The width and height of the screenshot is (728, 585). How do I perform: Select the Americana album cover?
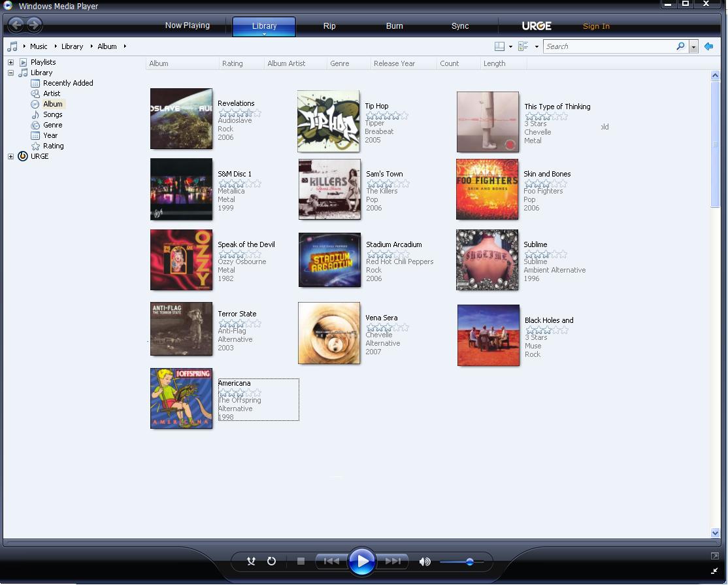coord(181,398)
